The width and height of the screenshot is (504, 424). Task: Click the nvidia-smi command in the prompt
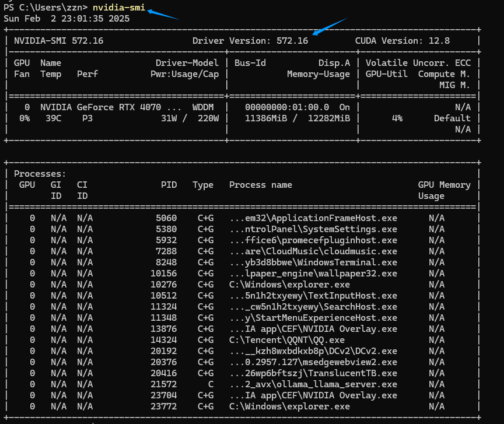coord(118,7)
